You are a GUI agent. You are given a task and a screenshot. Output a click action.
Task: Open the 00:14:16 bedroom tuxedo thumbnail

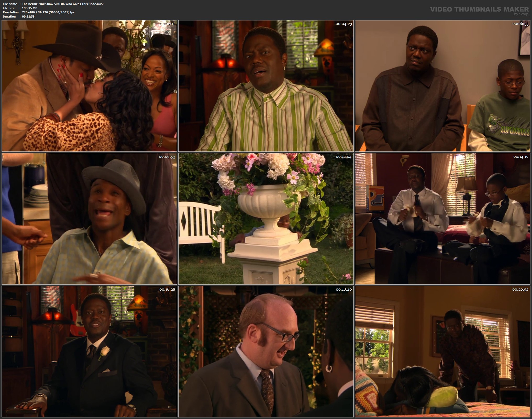point(443,219)
